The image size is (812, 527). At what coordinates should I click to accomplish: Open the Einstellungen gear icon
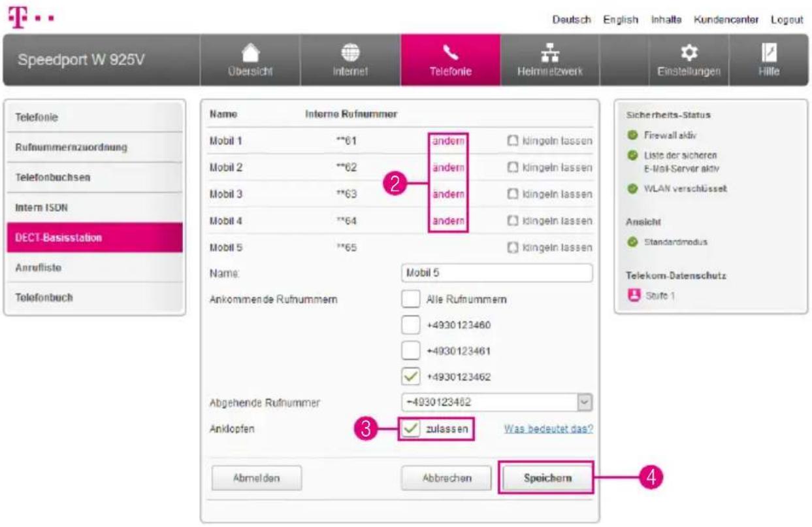coord(689,52)
